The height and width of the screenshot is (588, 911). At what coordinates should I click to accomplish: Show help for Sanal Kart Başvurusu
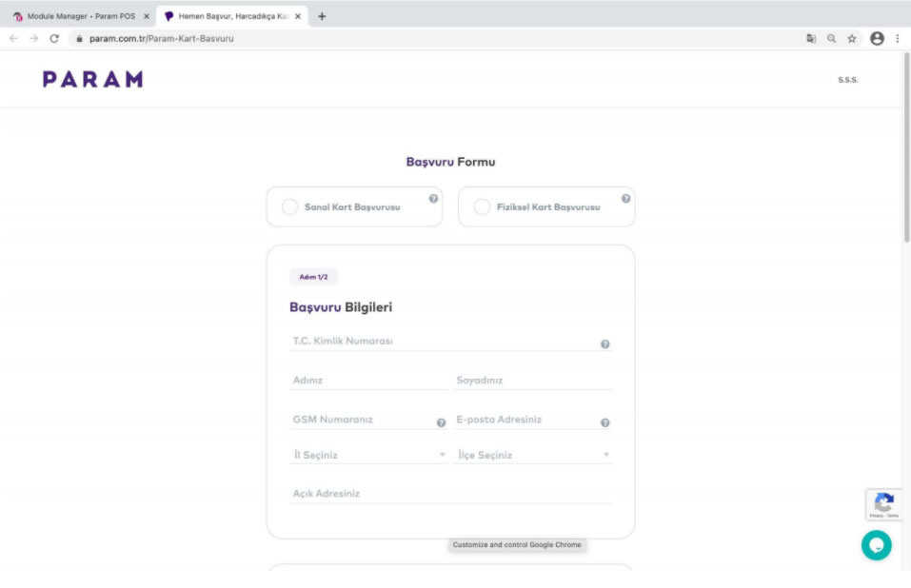433,199
